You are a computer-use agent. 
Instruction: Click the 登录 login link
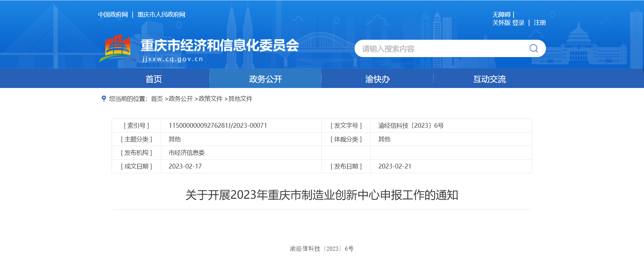pos(518,23)
